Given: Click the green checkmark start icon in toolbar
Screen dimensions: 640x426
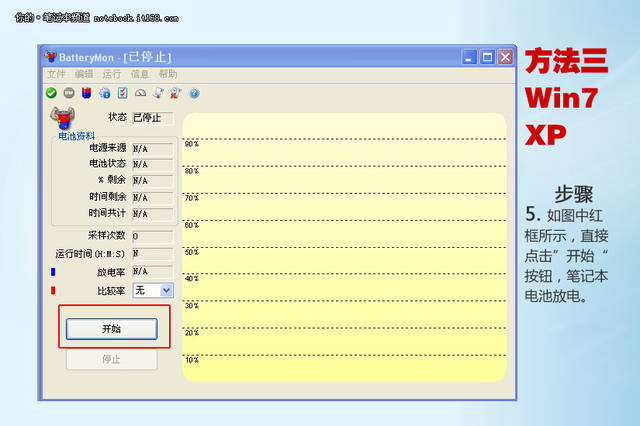Looking at the screenshot, I should (x=51, y=93).
